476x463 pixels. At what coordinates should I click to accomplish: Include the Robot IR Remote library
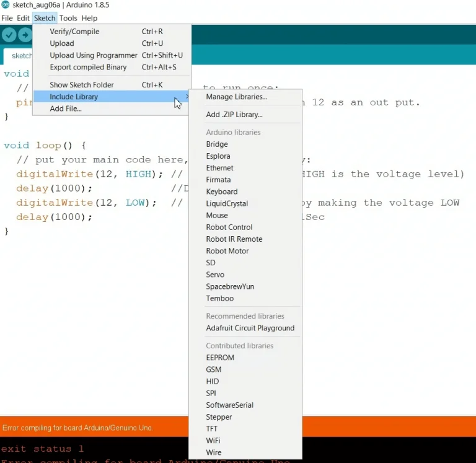click(x=245, y=239)
